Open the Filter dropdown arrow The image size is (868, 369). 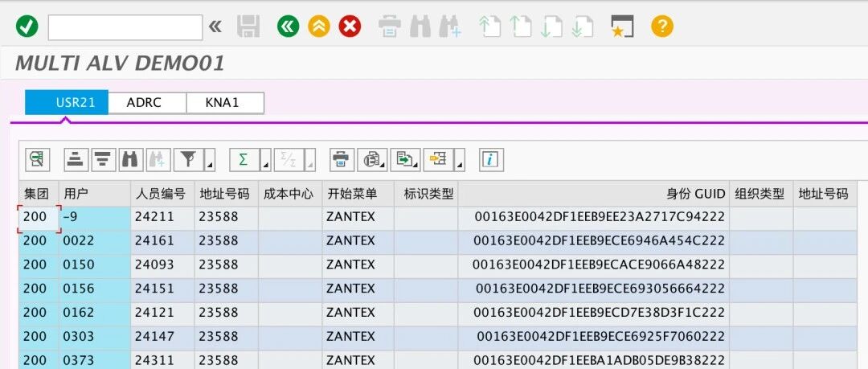[210, 159]
